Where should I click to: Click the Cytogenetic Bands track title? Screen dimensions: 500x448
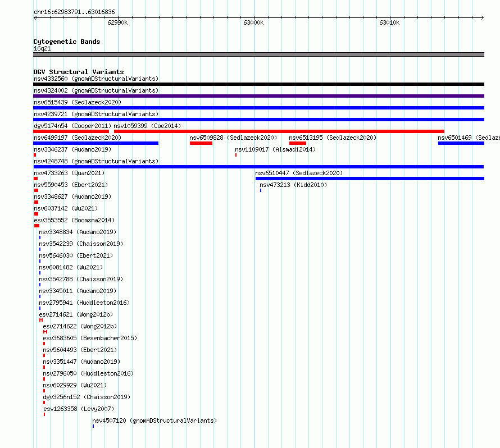(x=67, y=42)
